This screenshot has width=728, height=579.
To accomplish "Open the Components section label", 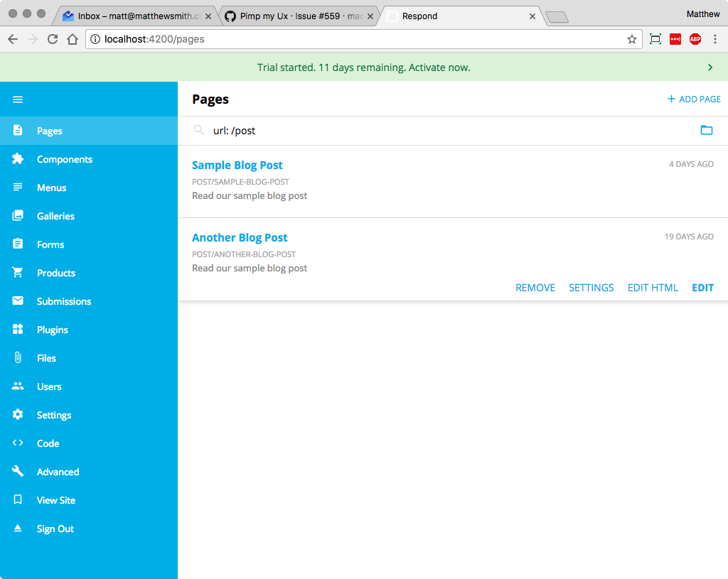I will (65, 159).
